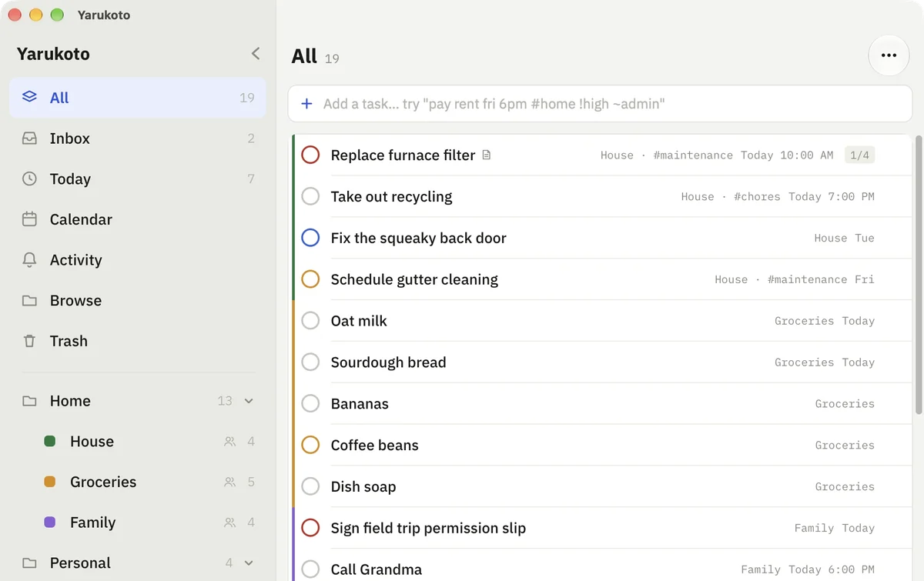Click the Calendar icon in sidebar
This screenshot has width=924, height=581.
pyautogui.click(x=29, y=219)
